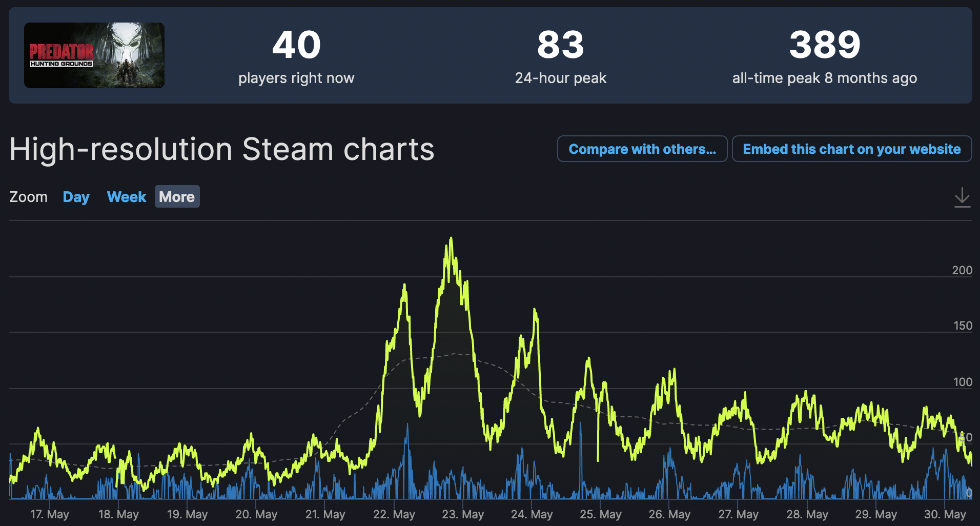
Task: Click the 20. May axis label
Action: point(256,514)
